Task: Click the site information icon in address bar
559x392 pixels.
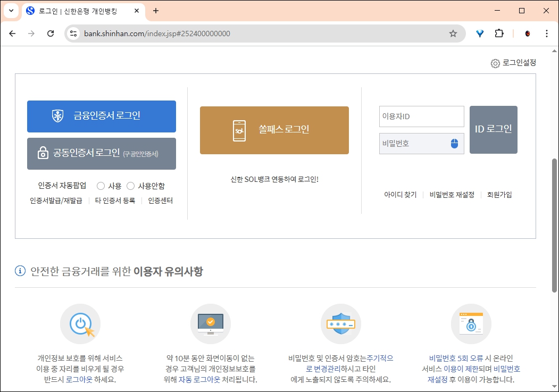Action: coord(72,34)
